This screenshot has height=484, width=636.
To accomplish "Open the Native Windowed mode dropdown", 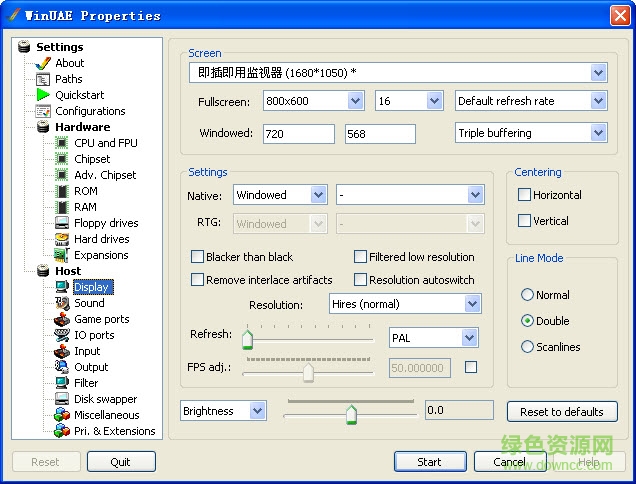I will pyautogui.click(x=318, y=195).
